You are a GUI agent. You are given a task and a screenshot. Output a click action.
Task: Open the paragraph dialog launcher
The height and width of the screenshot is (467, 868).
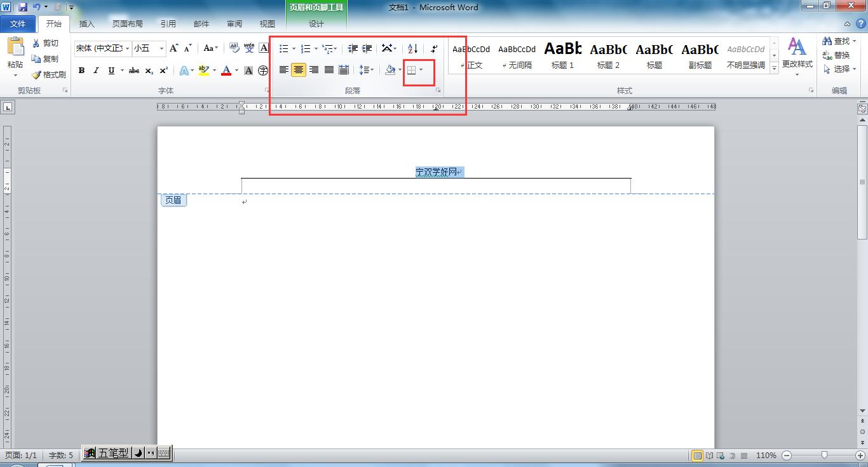tap(438, 91)
